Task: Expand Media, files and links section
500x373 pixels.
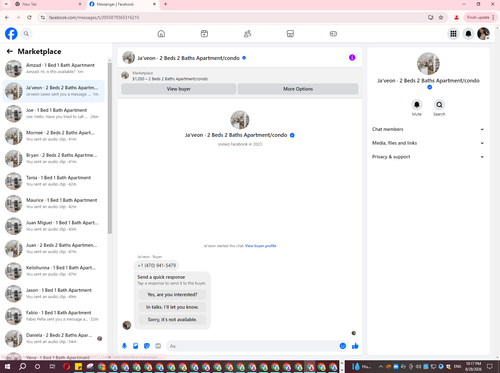Action: pyautogui.click(x=428, y=143)
